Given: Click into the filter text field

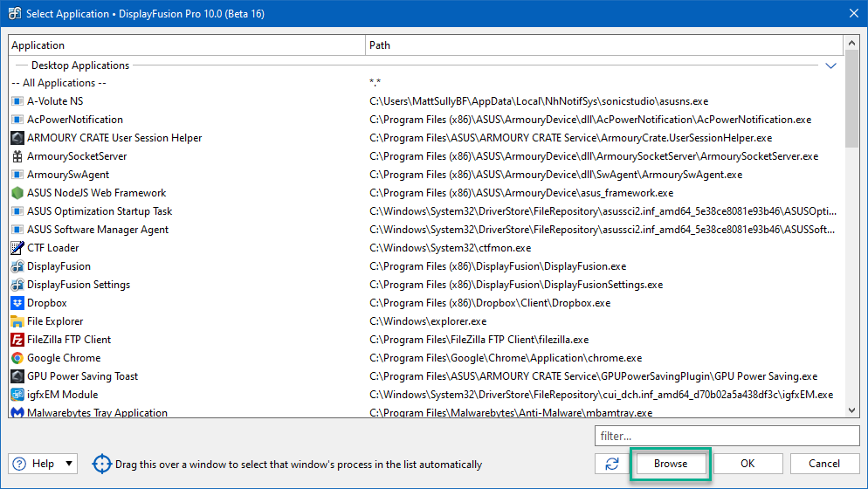Looking at the screenshot, I should pos(727,436).
